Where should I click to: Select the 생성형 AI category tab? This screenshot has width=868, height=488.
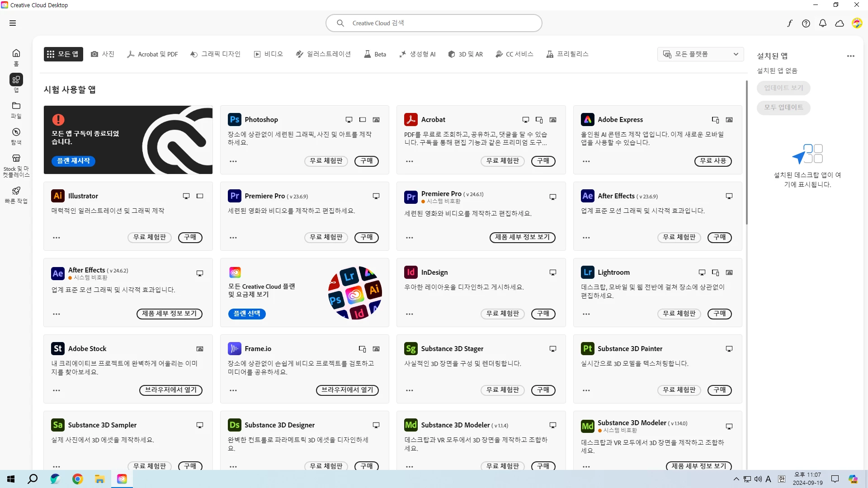point(417,54)
